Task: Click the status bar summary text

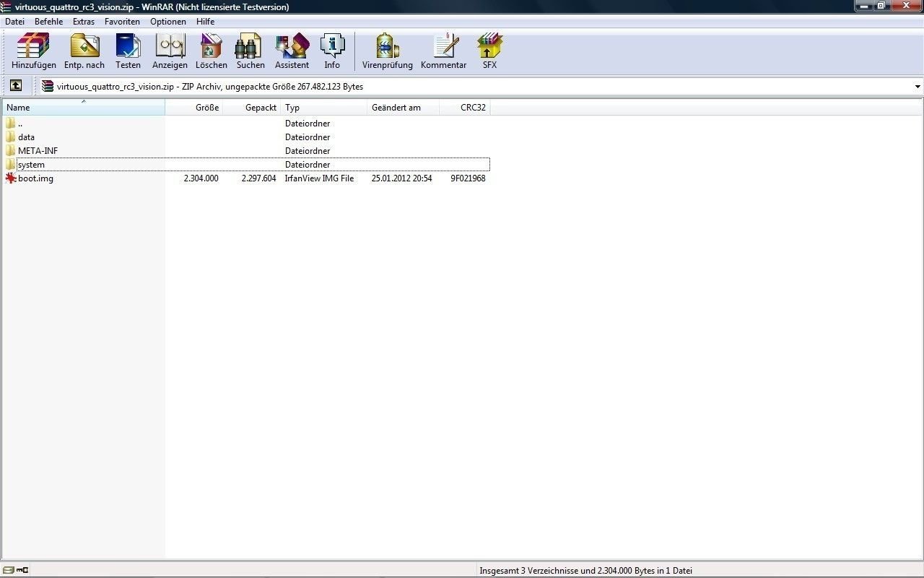Action: [x=585, y=571]
